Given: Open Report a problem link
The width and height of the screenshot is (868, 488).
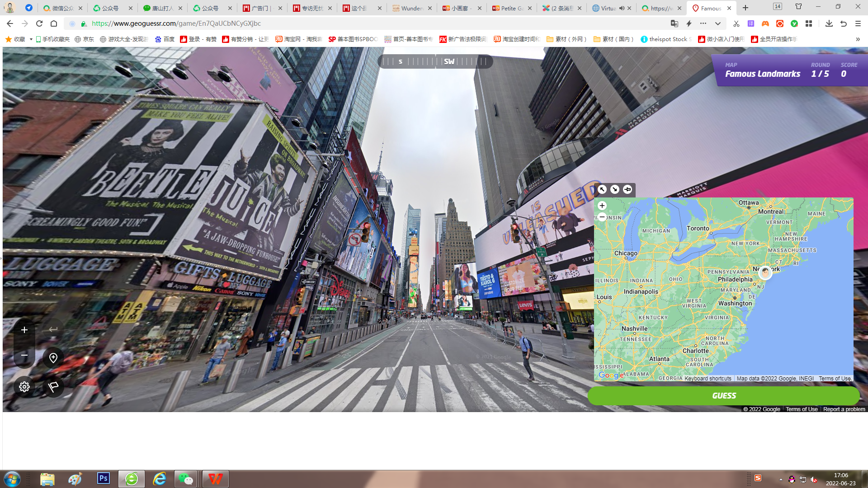Looking at the screenshot, I should pyautogui.click(x=844, y=409).
